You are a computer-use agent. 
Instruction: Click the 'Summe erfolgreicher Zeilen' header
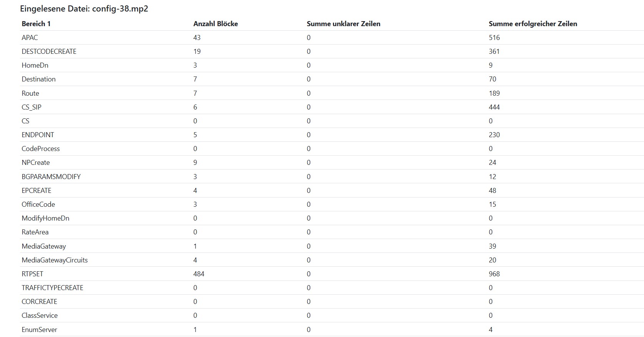tap(533, 24)
